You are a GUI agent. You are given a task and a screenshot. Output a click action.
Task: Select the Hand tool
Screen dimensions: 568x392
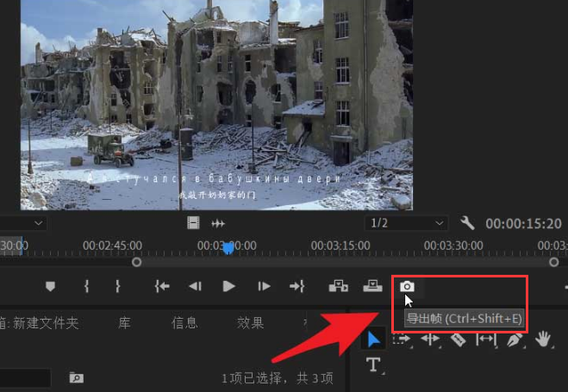click(543, 339)
